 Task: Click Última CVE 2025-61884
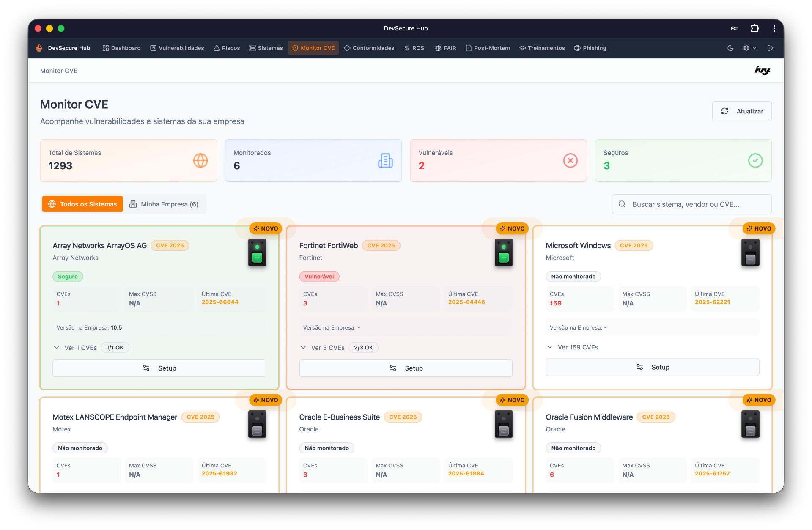(x=466, y=474)
